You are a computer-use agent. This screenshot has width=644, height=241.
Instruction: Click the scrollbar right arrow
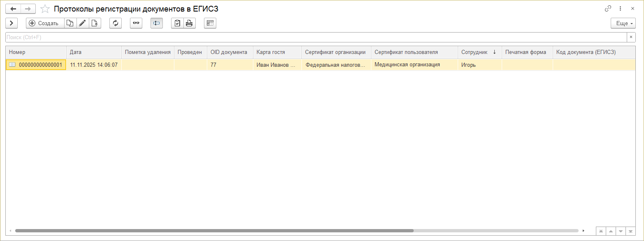point(583,231)
